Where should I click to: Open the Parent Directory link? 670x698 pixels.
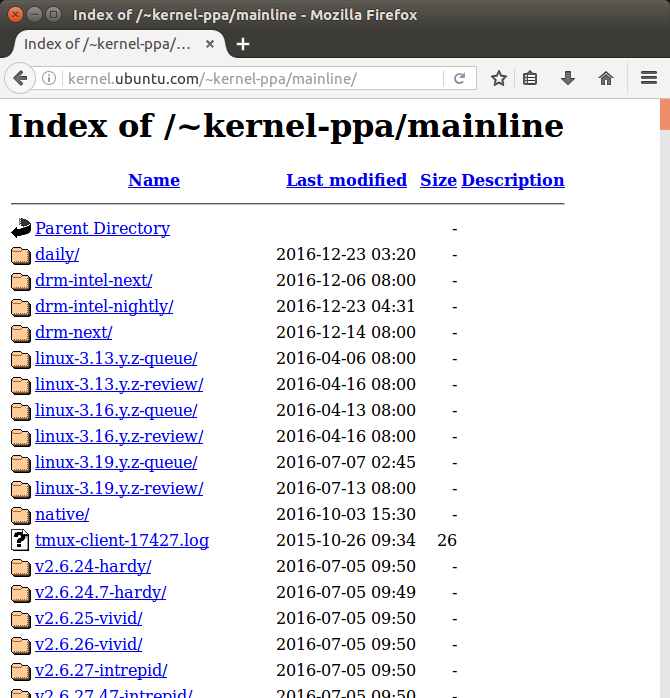102,228
